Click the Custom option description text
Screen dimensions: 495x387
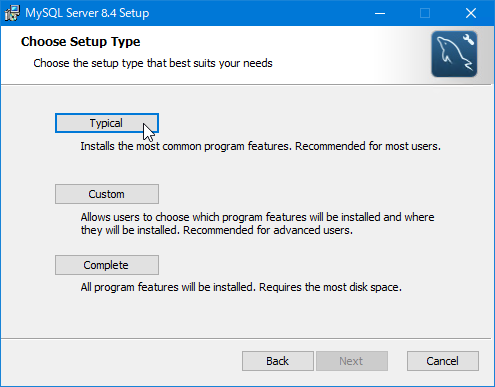(x=257, y=224)
